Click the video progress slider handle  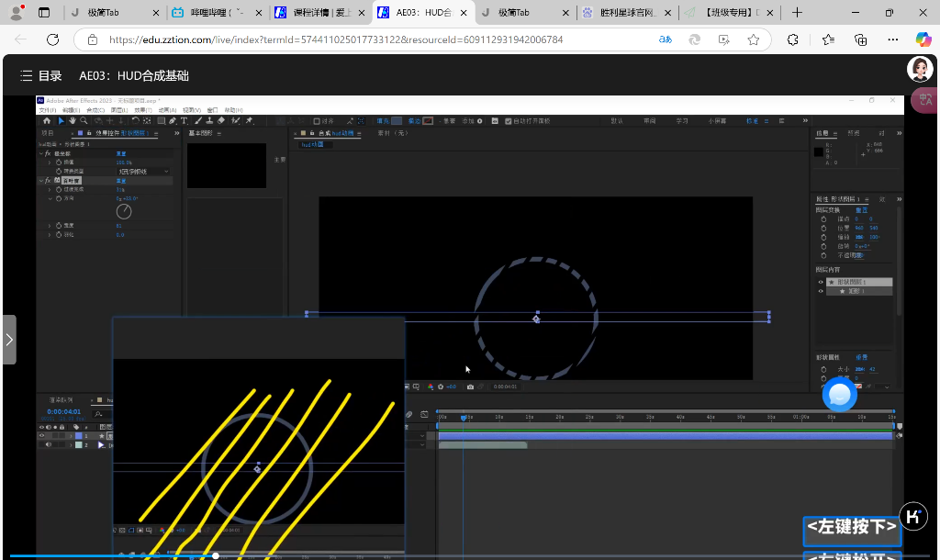(216, 555)
